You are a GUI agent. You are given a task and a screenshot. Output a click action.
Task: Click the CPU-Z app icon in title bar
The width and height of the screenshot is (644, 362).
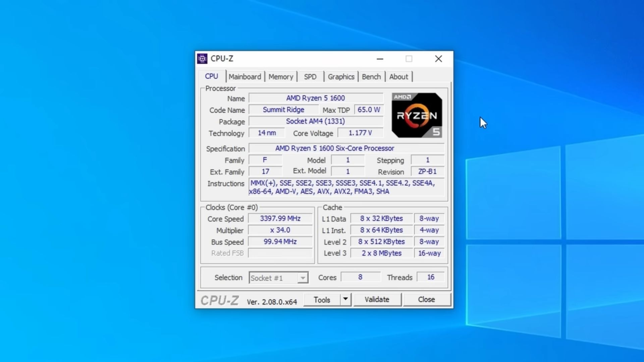point(202,59)
